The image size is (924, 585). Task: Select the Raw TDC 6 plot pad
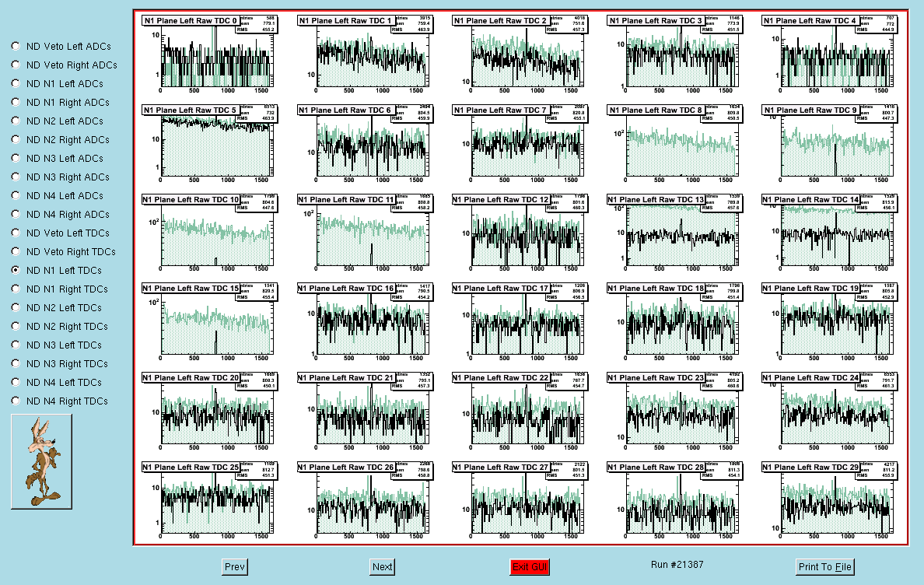pyautogui.click(x=365, y=144)
